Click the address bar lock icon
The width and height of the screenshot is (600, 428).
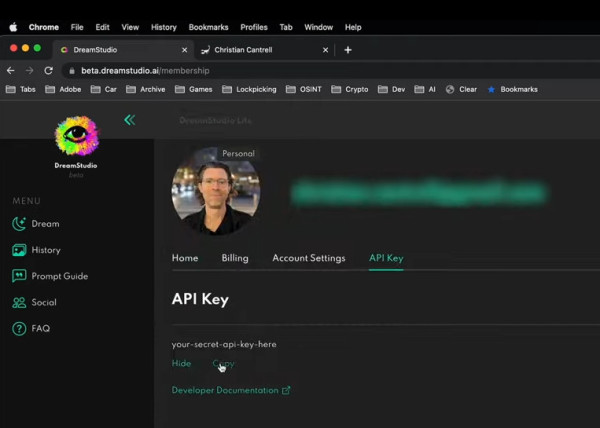coord(72,71)
